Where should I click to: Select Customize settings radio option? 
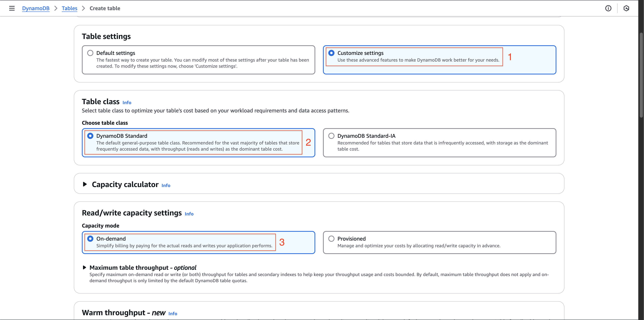(x=331, y=53)
